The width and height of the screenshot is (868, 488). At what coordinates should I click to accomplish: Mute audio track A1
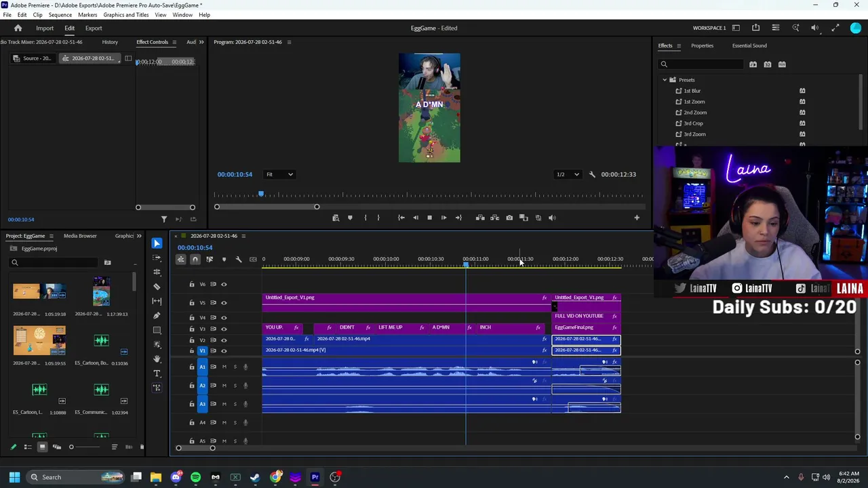pos(224,367)
